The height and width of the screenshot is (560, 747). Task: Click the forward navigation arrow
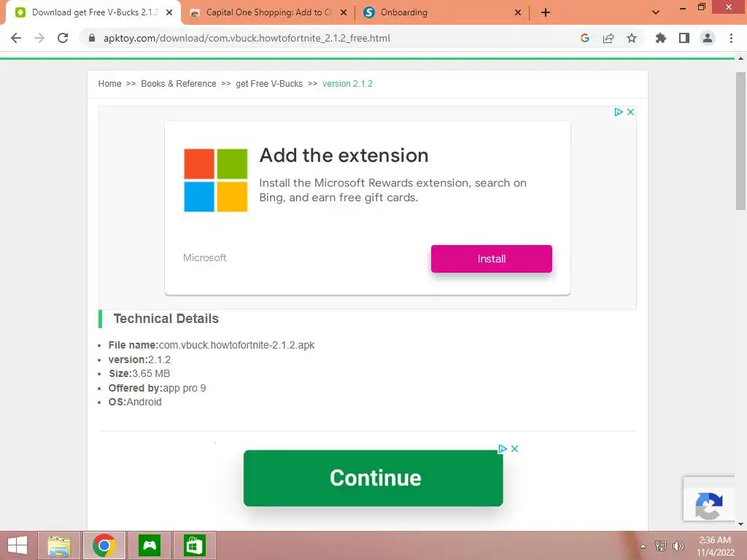[x=39, y=38]
